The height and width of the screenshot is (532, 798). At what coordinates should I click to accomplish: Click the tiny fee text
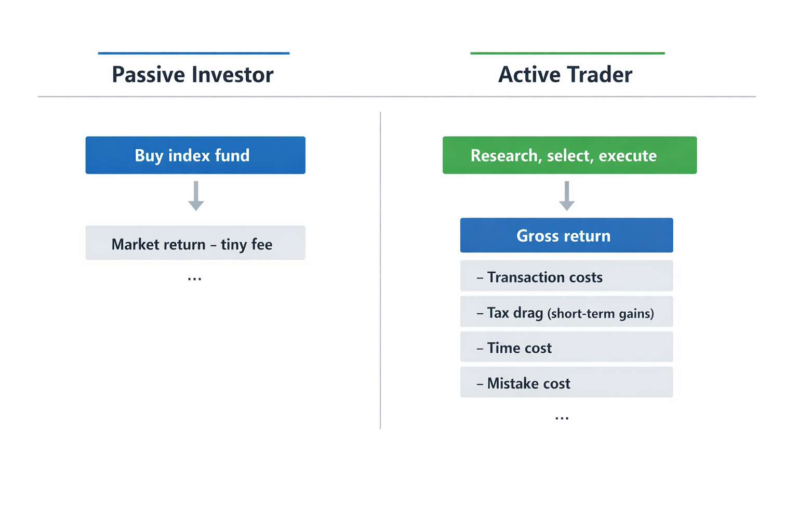click(246, 244)
